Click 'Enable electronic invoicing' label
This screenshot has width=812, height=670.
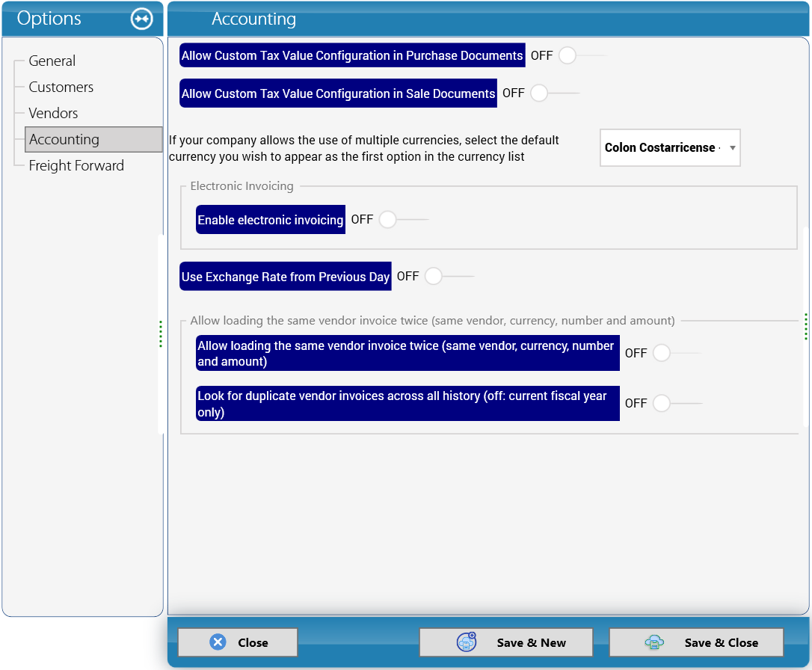271,220
